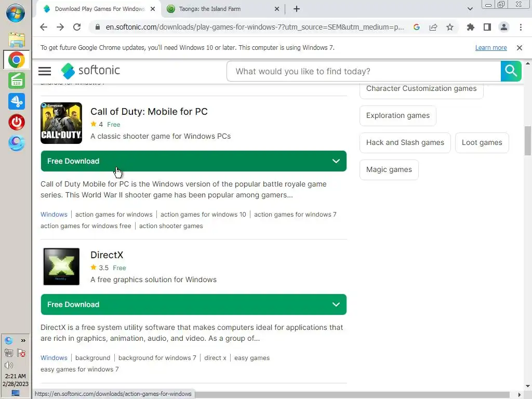
Task: Open the DirectX title link
Action: tap(107, 255)
